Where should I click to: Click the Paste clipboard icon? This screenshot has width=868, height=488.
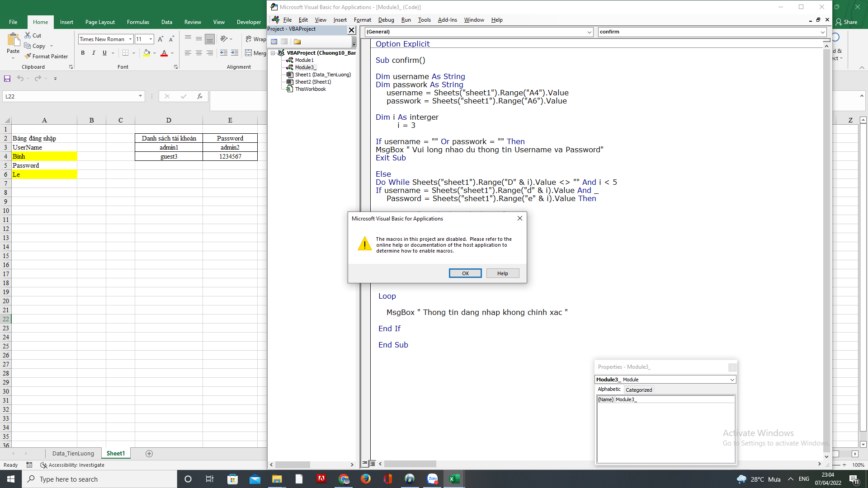[13, 39]
